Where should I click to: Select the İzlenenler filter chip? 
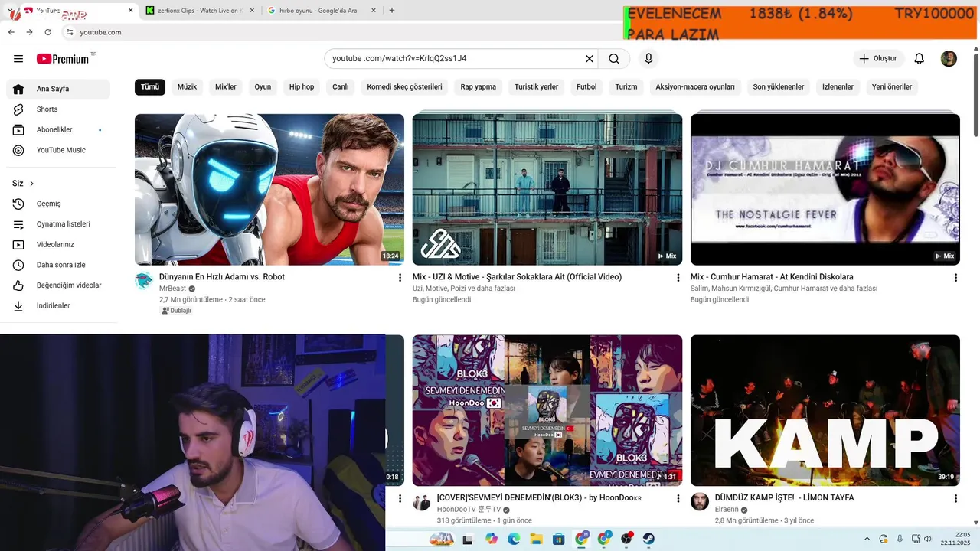[x=838, y=86]
